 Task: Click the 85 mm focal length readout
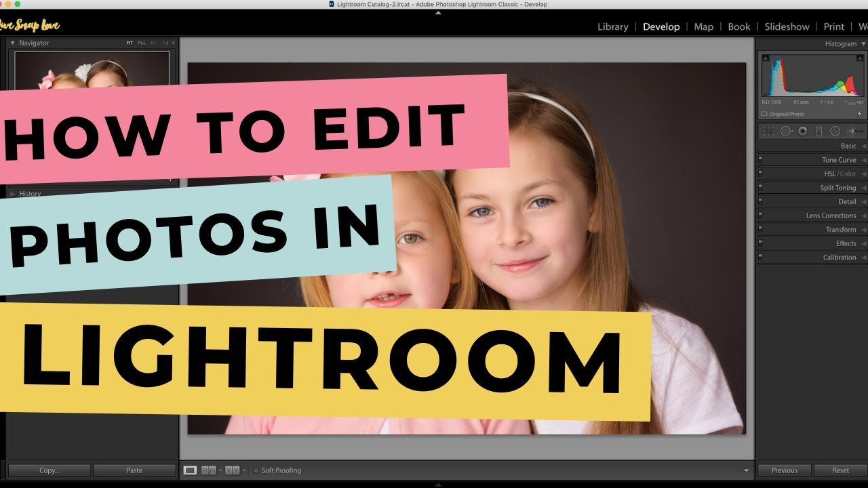pos(801,102)
